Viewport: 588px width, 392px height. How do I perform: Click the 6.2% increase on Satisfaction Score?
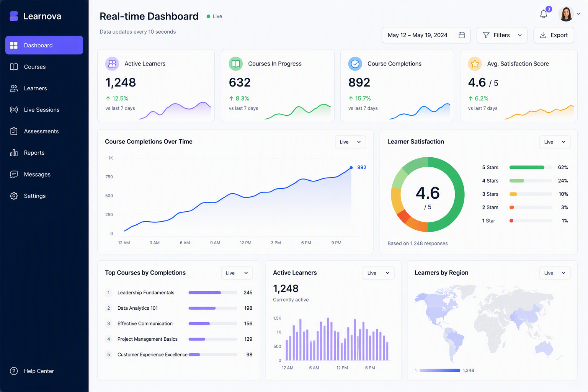click(x=478, y=98)
